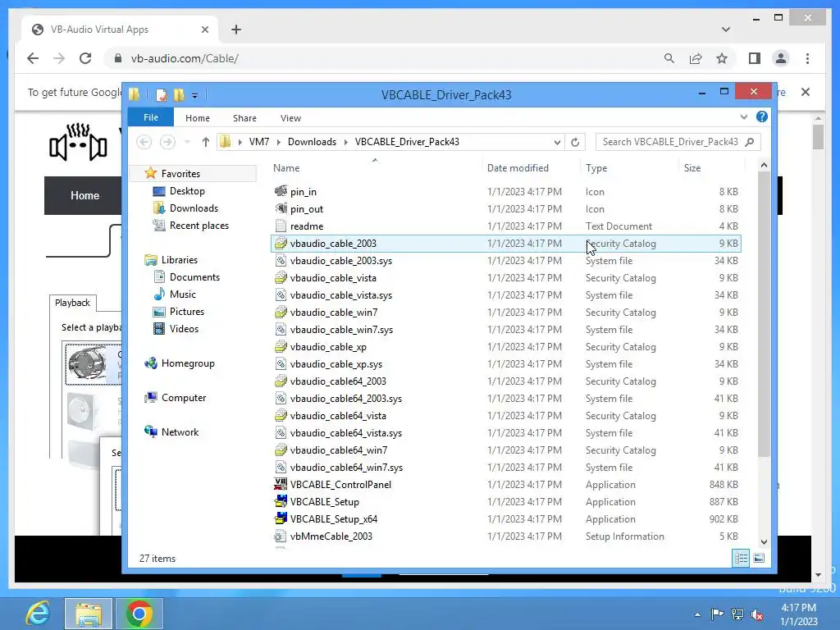
Task: Open recent locations dropdown arrow
Action: tap(187, 142)
